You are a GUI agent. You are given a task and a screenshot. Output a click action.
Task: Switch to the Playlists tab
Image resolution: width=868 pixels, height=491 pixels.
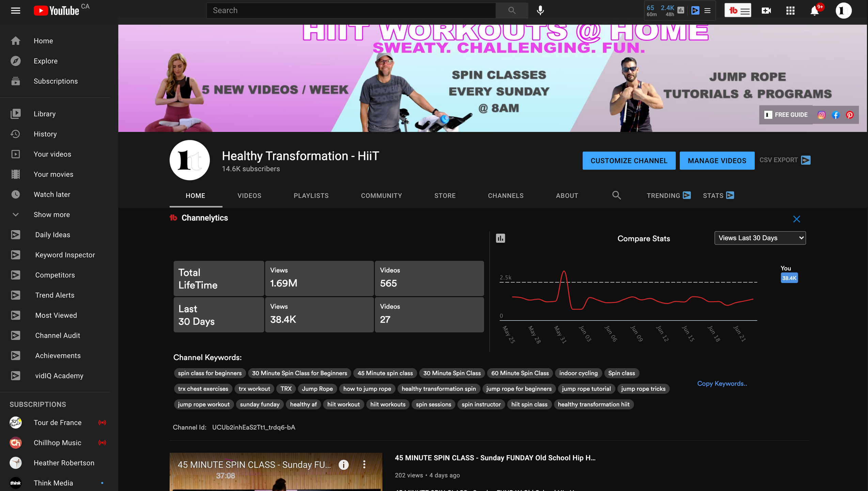pos(311,195)
